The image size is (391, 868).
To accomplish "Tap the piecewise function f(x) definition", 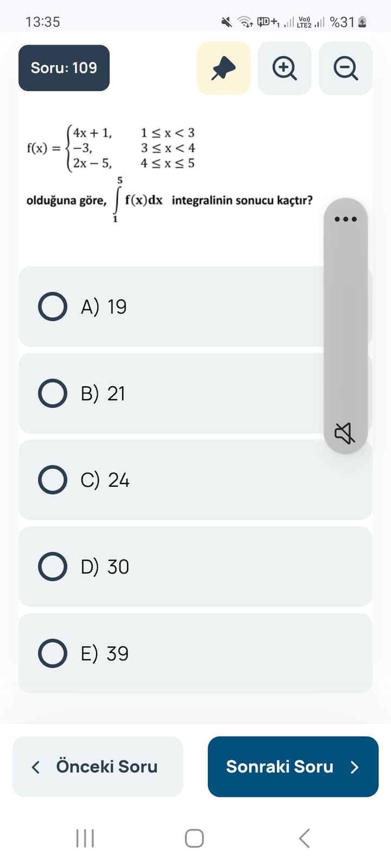I will point(111,148).
